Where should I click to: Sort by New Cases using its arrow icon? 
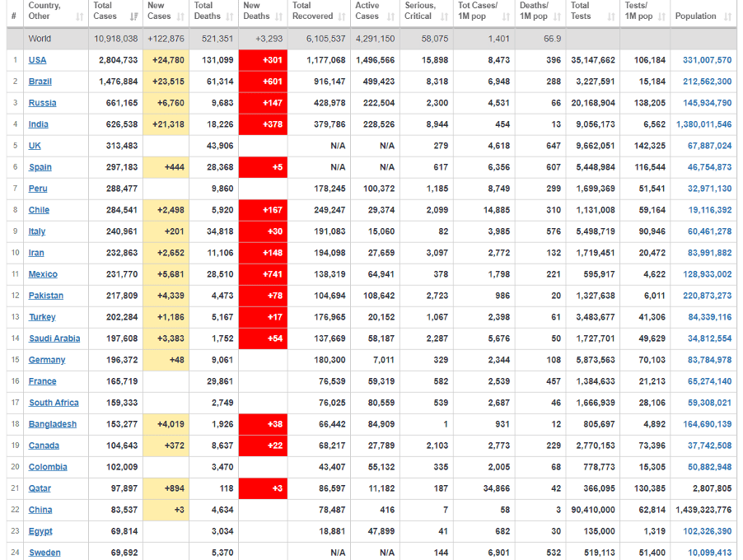[x=180, y=17]
